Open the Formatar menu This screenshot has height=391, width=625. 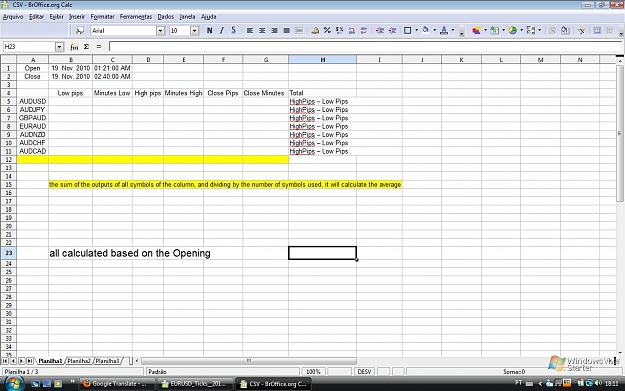(102, 17)
